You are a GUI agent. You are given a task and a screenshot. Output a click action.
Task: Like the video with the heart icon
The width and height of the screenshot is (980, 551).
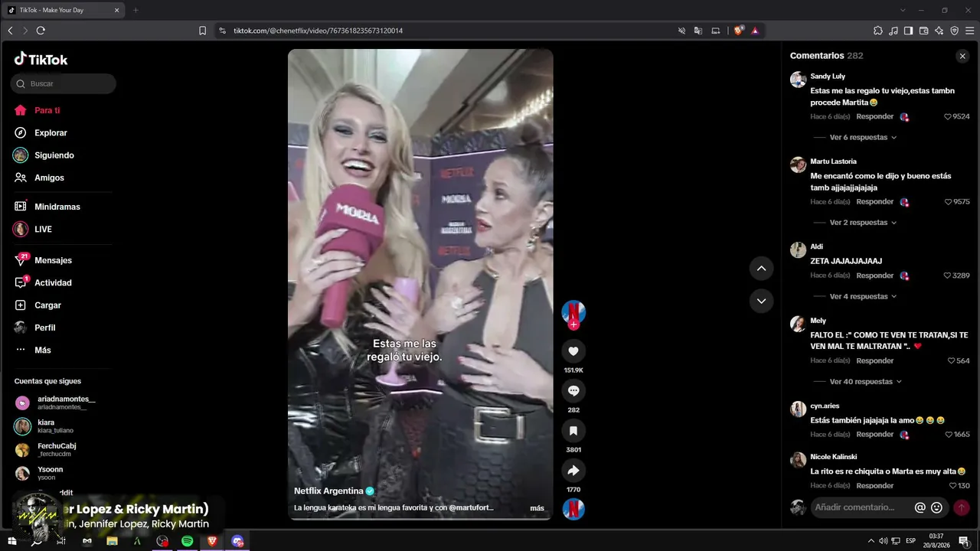tap(573, 351)
